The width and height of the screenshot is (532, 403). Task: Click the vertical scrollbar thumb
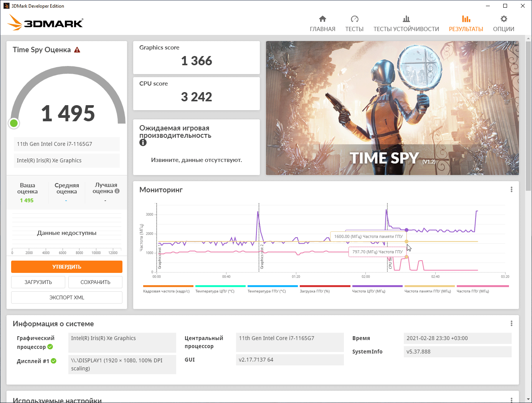pos(529,116)
